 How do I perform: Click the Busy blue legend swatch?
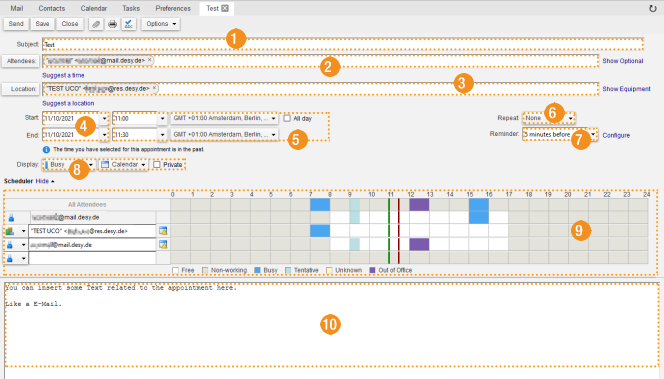257,270
